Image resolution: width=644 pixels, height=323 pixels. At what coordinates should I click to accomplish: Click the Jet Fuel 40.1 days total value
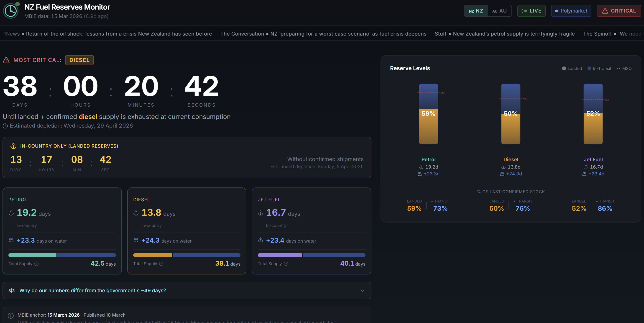353,264
